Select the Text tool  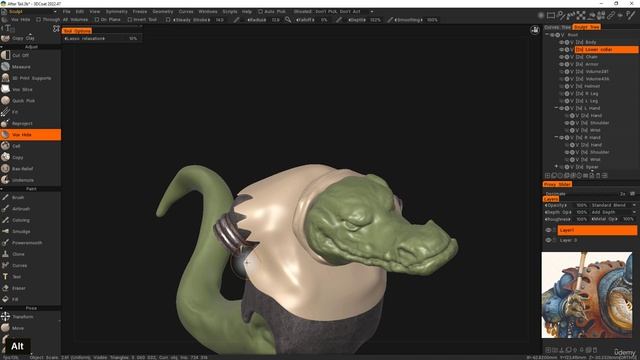(31, 277)
